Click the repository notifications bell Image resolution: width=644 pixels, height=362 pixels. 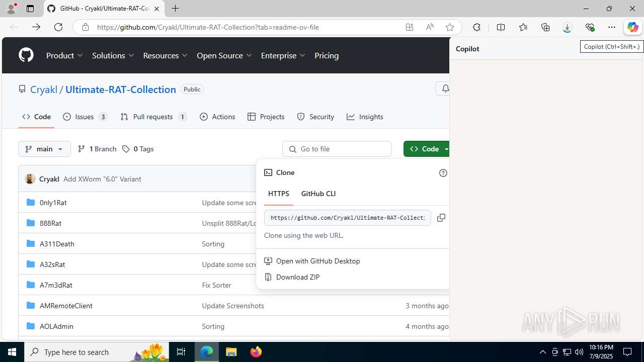click(445, 88)
